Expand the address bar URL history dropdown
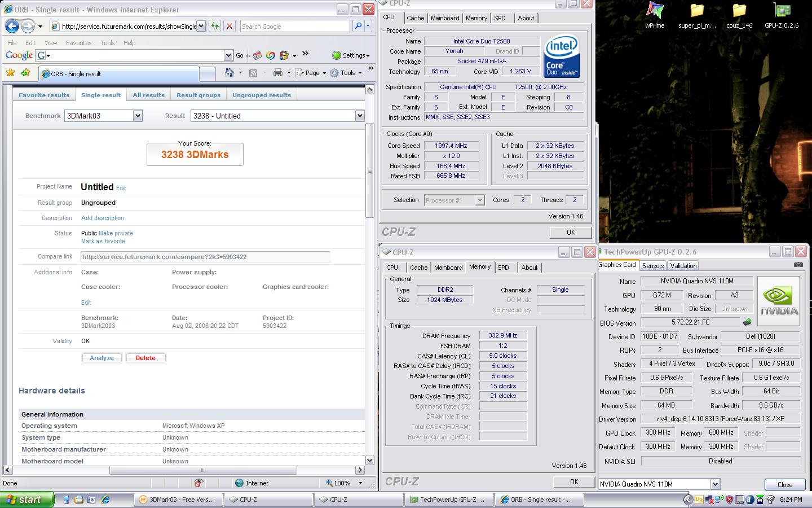Viewport: 812px width, 508px height. pos(201,26)
